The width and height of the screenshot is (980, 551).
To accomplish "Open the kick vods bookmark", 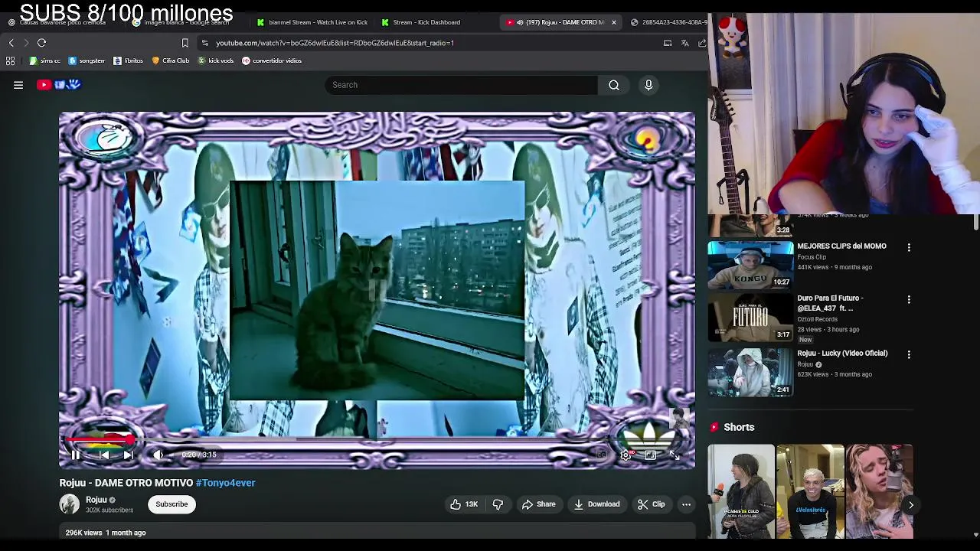I will (216, 60).
